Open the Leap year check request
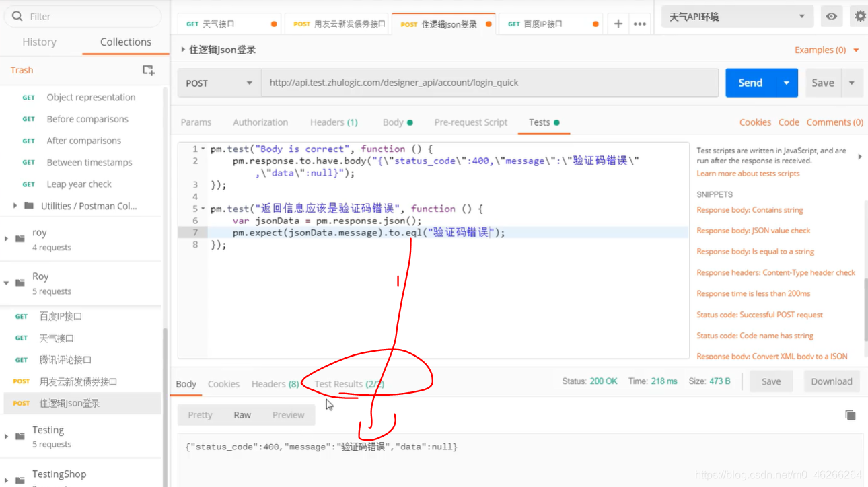Viewport: 868px width, 487px height. (x=79, y=184)
